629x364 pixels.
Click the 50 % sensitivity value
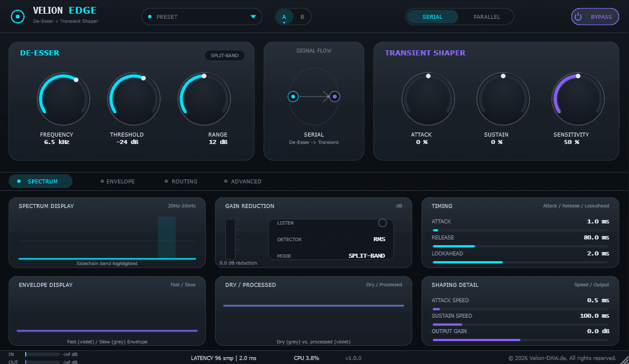click(x=571, y=142)
